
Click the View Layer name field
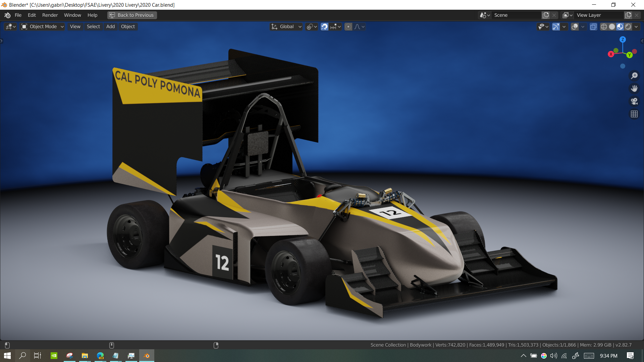point(599,15)
